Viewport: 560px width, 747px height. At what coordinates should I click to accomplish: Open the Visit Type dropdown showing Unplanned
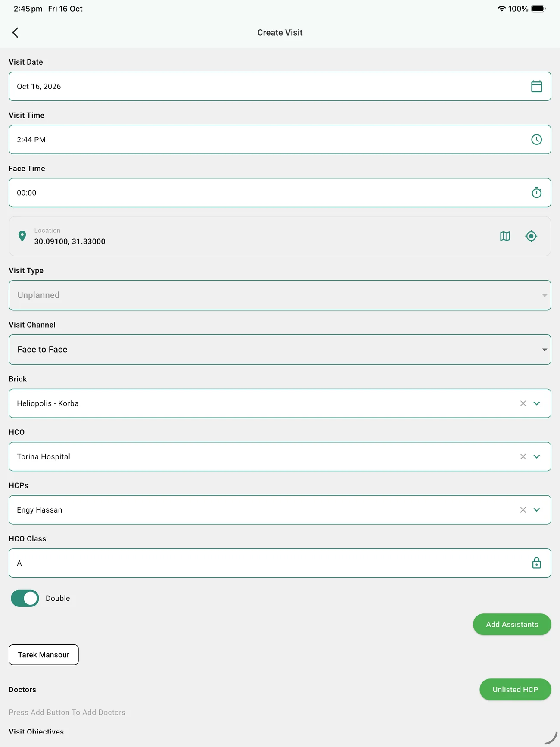tap(280, 295)
